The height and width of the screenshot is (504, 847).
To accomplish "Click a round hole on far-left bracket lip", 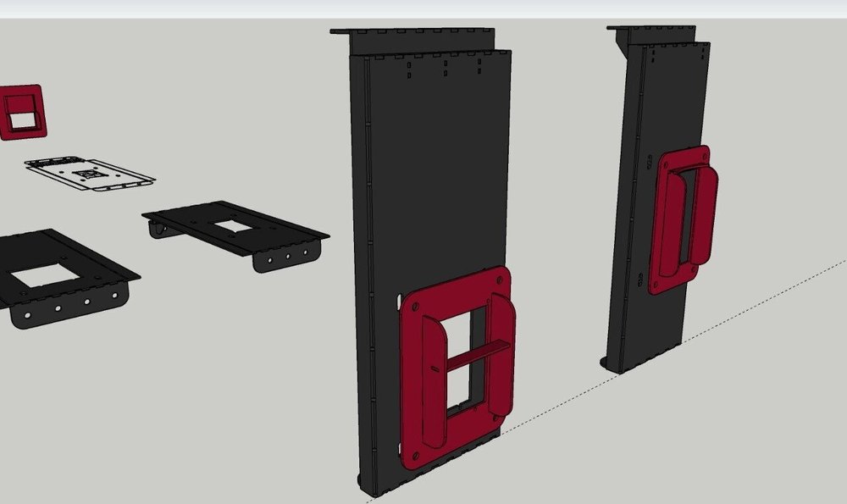I will point(86,301).
